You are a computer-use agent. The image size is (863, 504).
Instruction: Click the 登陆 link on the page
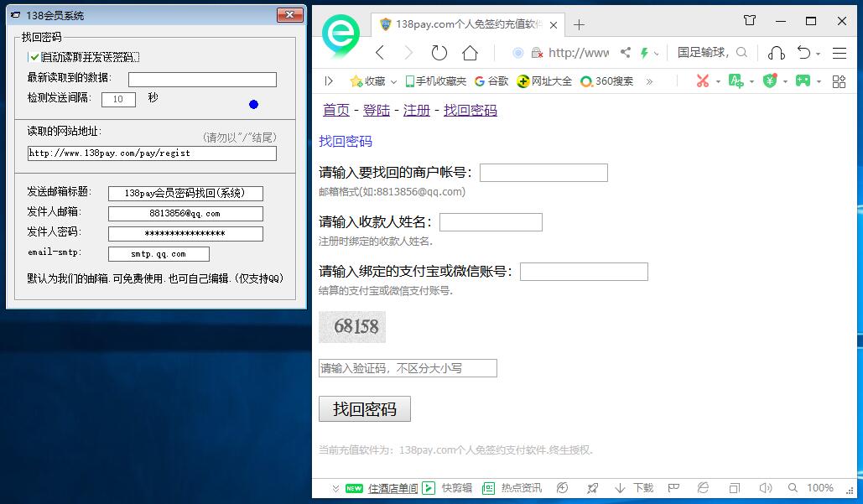377,110
